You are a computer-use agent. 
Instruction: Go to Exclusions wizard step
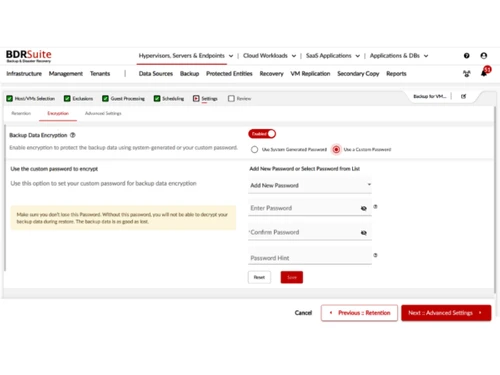79,99
